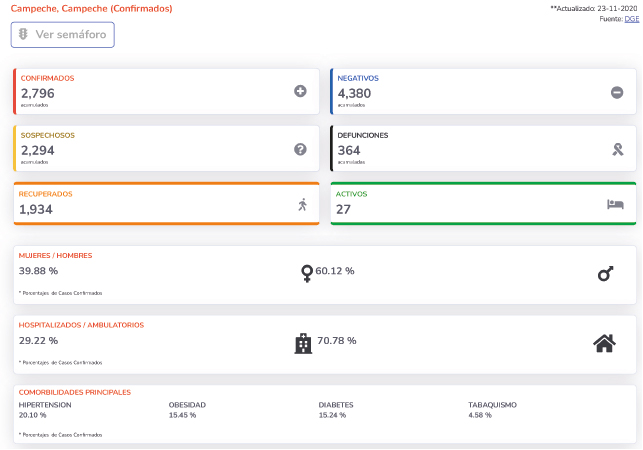Click the home icon for Ambulatorios

click(604, 343)
